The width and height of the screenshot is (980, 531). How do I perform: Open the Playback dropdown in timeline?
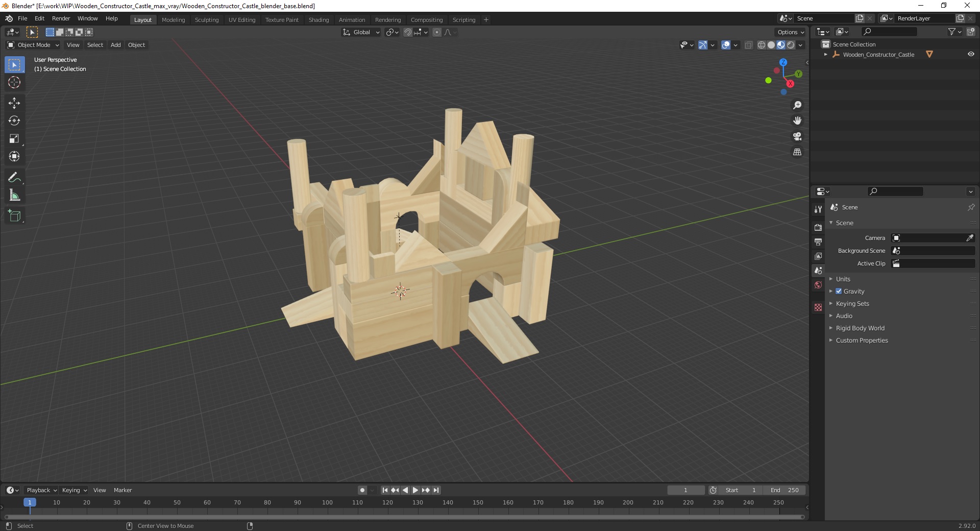(x=41, y=490)
